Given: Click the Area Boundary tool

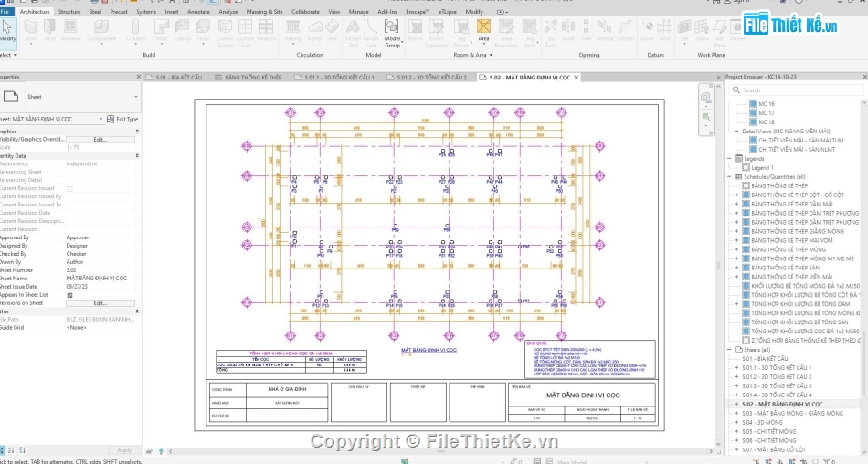Looking at the screenshot, I should pos(506,33).
